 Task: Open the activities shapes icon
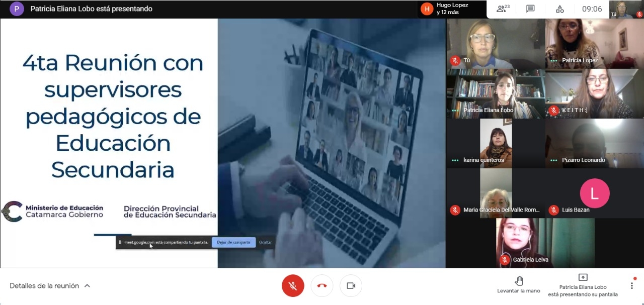tap(559, 9)
